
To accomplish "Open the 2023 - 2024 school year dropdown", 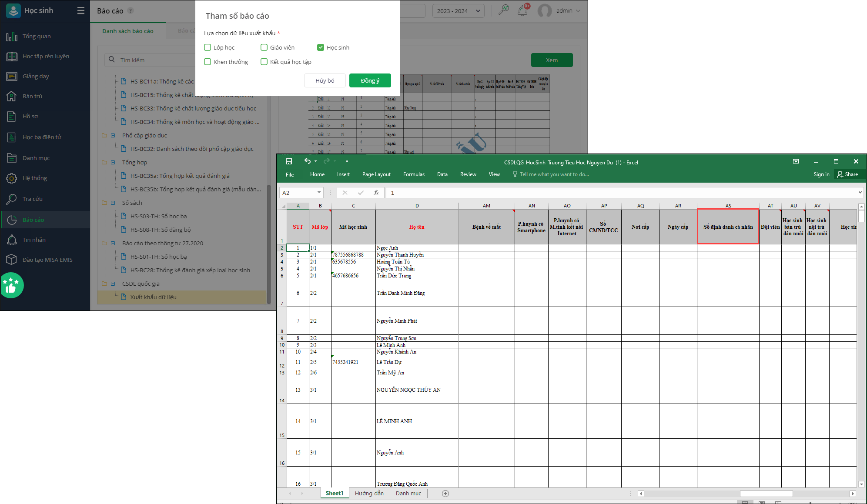I will tap(458, 11).
